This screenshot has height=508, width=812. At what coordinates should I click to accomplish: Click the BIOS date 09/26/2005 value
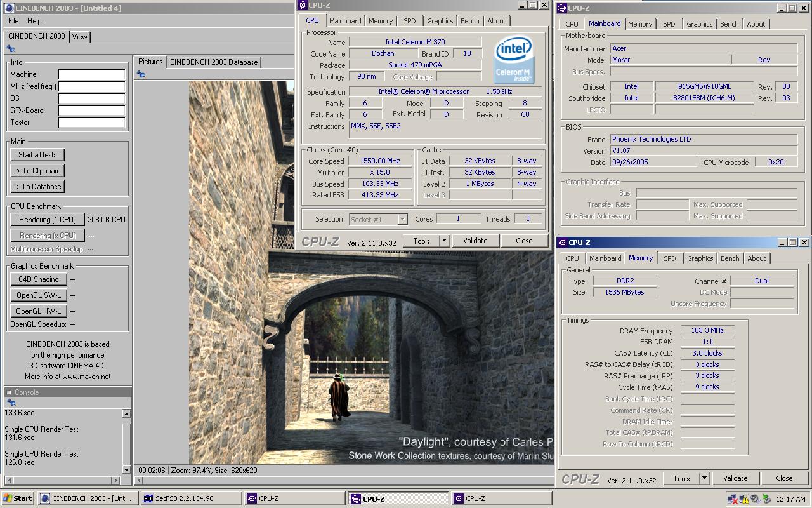click(653, 163)
